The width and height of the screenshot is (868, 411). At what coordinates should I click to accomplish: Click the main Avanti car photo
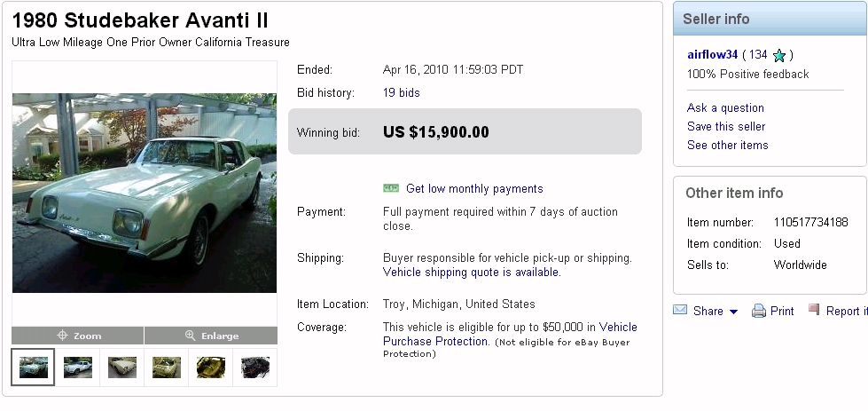[x=144, y=193]
